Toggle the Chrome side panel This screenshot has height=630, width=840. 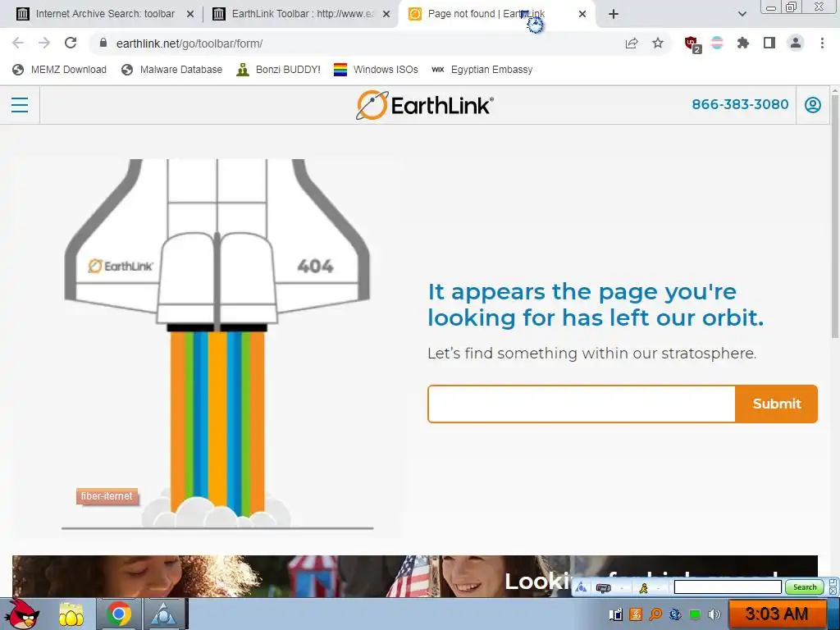769,43
